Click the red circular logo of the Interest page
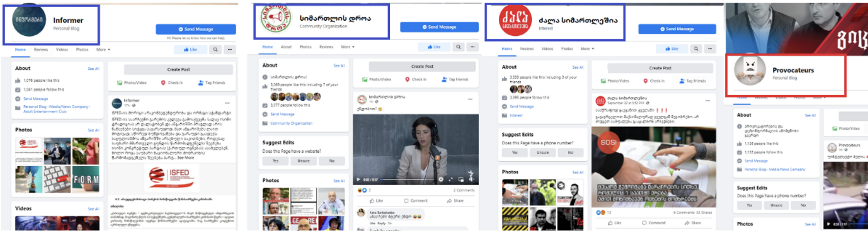Screen dimensions: 868x233 click(x=515, y=20)
